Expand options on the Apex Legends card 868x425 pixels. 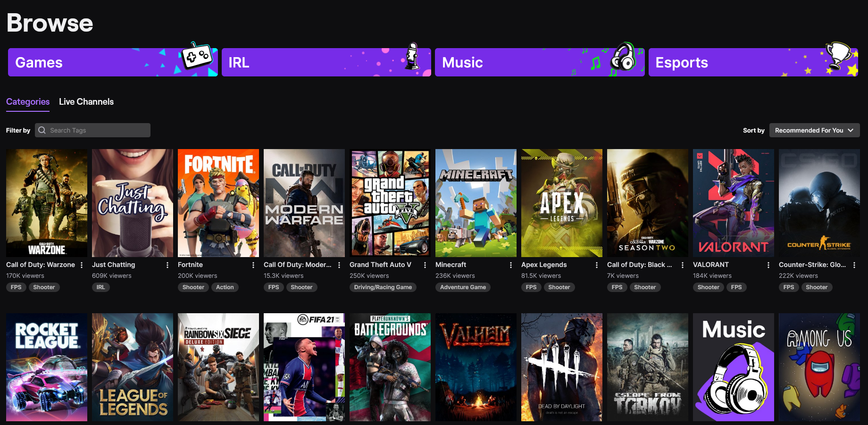(x=596, y=265)
